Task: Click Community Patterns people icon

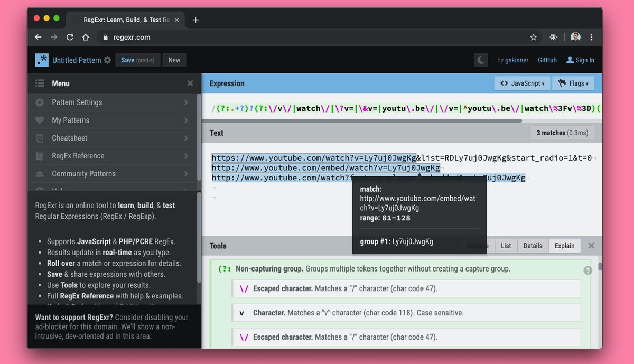Action: pyautogui.click(x=40, y=174)
